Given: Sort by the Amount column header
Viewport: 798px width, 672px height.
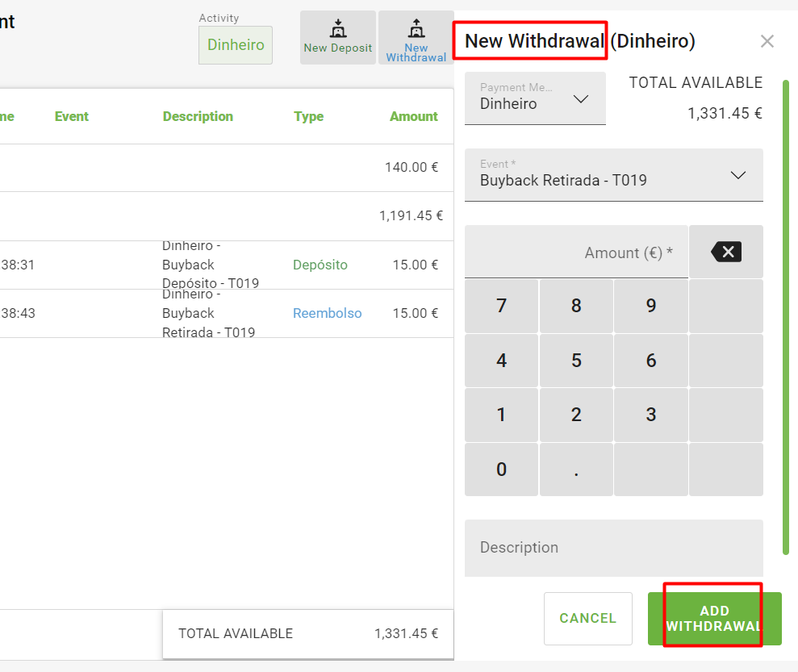Looking at the screenshot, I should [413, 116].
